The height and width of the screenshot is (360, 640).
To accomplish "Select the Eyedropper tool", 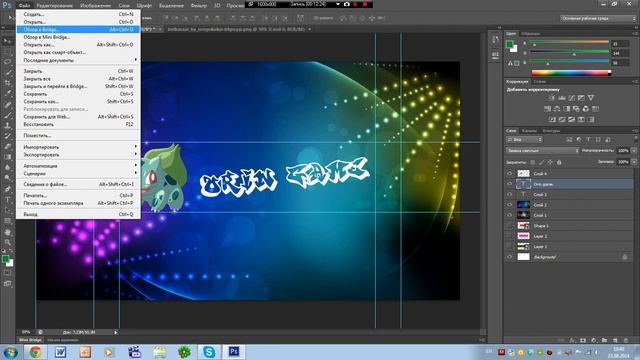I will click(7, 93).
